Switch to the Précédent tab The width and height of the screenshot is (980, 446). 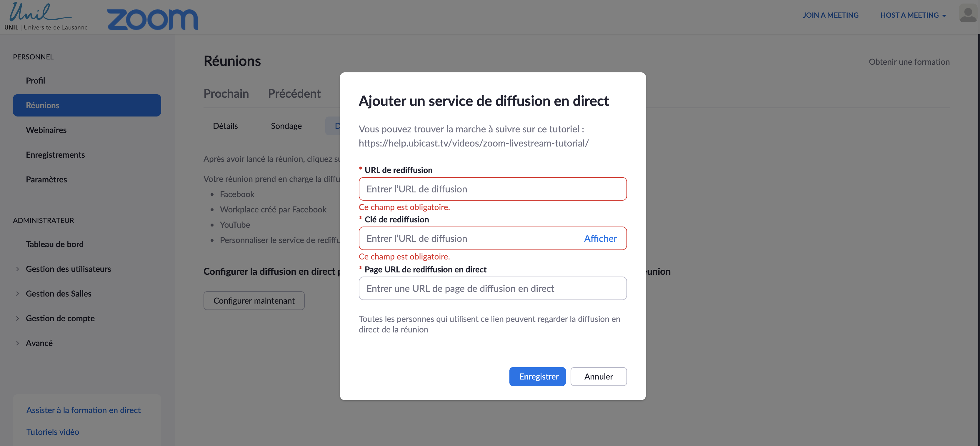coord(294,94)
